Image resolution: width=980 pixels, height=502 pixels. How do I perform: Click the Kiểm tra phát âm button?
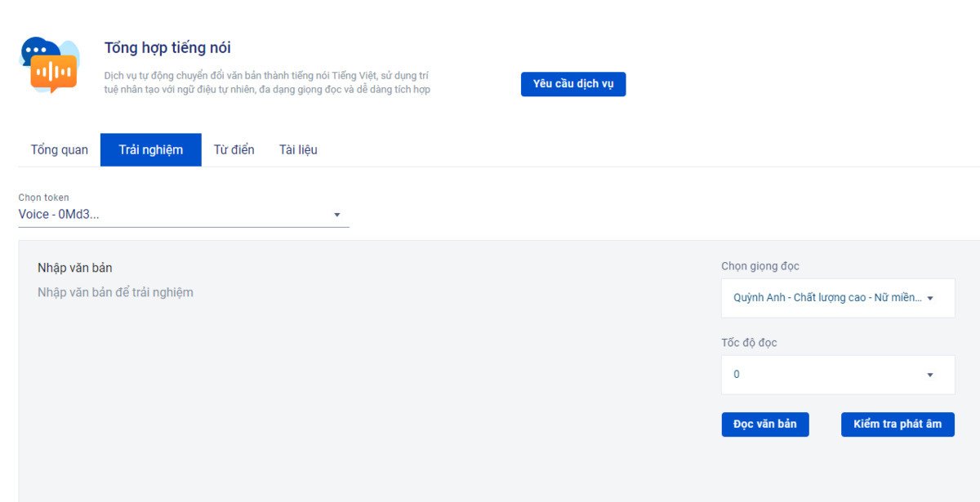point(898,424)
